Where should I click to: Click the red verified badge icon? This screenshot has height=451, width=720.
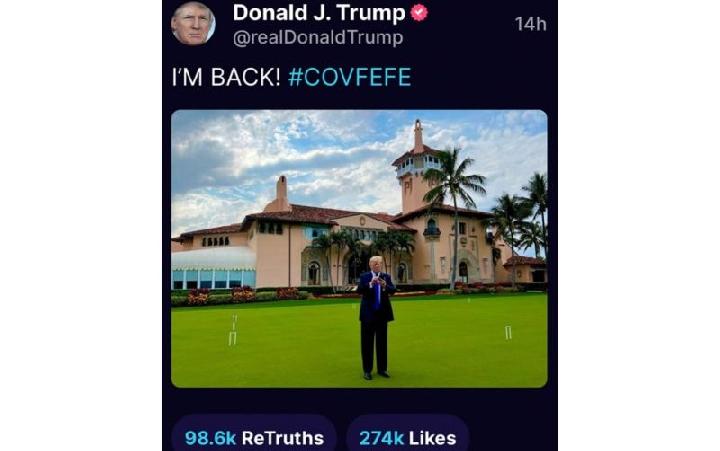(421, 13)
